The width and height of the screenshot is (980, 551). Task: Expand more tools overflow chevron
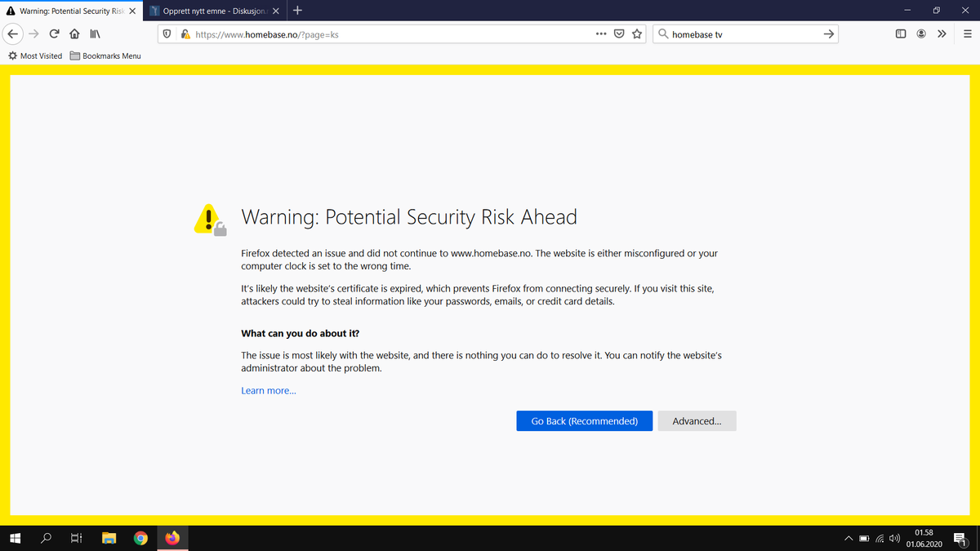(x=942, y=34)
